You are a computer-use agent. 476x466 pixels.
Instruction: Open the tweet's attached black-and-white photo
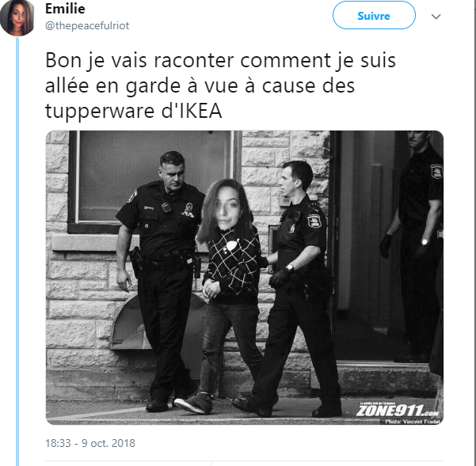(245, 278)
